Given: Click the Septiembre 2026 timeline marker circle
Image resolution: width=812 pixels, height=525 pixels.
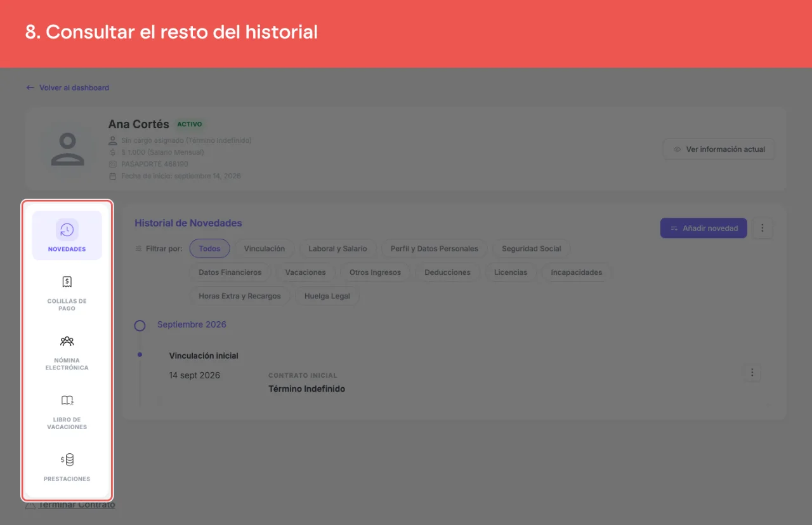Looking at the screenshot, I should 140,326.
